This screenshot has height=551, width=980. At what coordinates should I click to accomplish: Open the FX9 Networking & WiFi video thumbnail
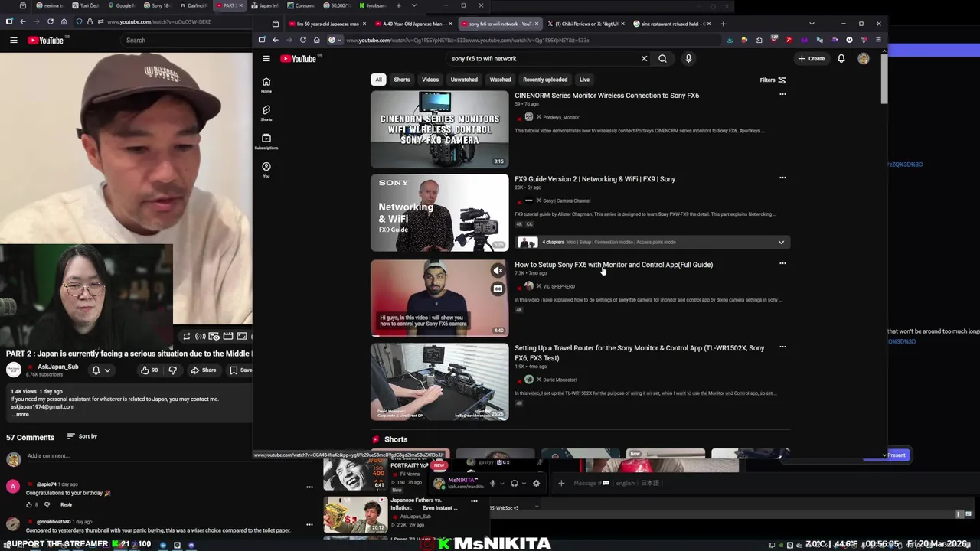click(x=439, y=213)
